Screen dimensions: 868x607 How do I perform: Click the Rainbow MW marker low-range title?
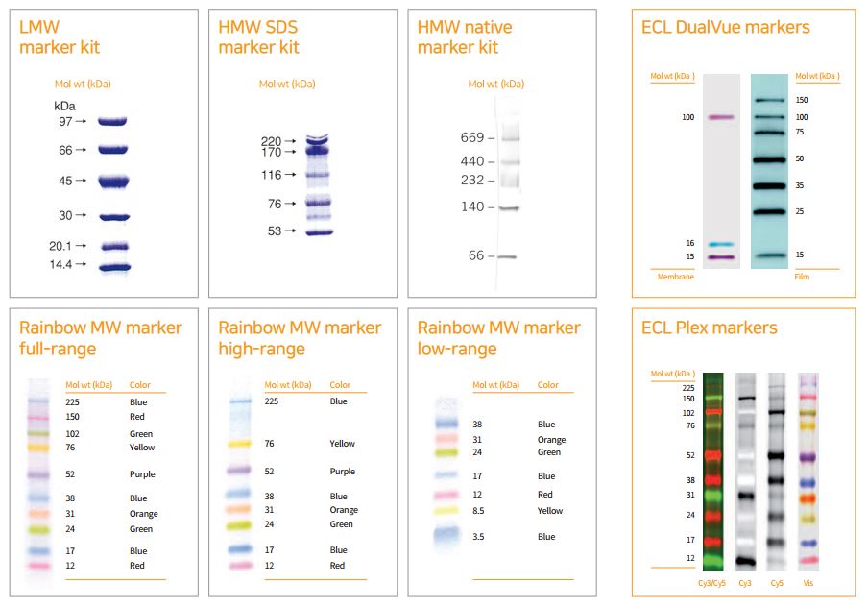coord(498,338)
